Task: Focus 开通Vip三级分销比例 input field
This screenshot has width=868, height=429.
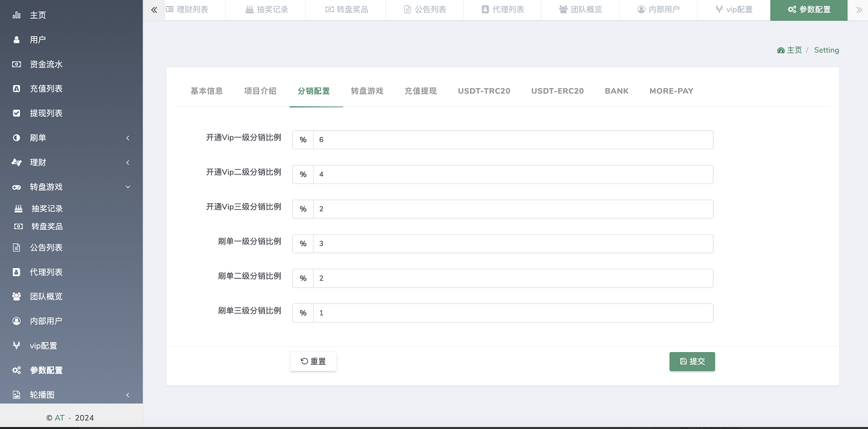Action: (513, 209)
